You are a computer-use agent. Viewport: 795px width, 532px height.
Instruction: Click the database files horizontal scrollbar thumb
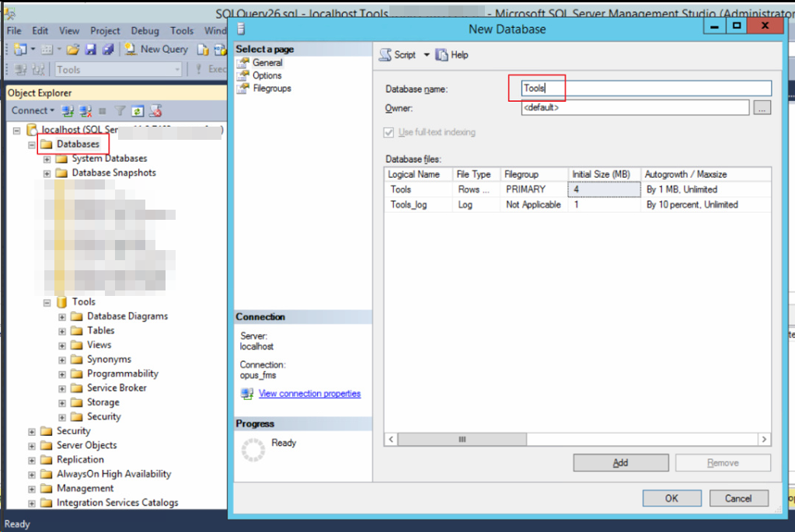462,440
